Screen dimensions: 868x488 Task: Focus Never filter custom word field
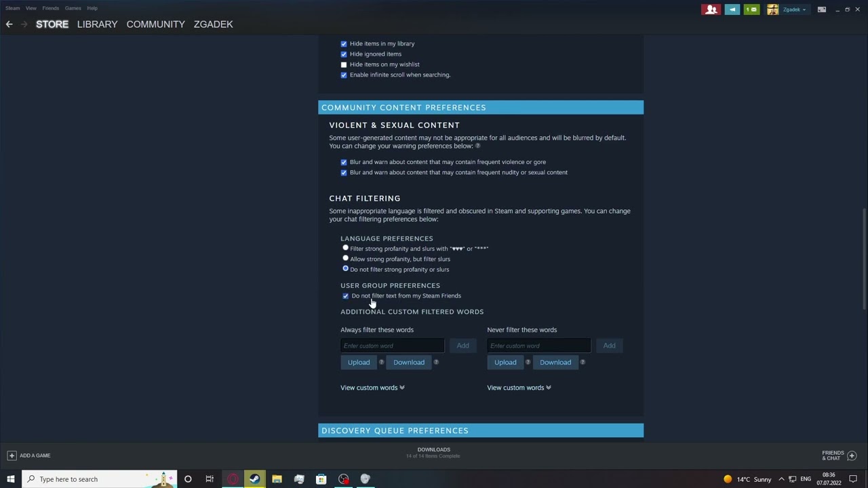click(538, 346)
